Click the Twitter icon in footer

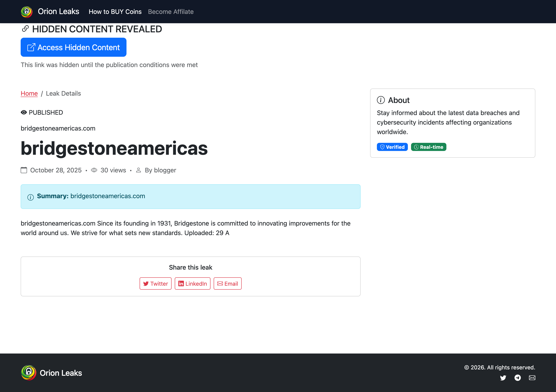(503, 378)
